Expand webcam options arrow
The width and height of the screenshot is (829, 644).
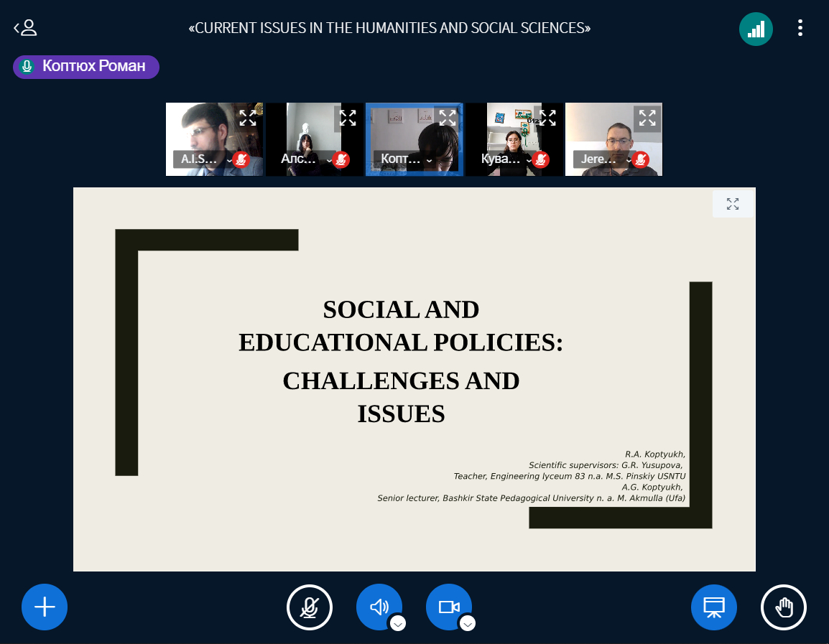[x=467, y=623]
